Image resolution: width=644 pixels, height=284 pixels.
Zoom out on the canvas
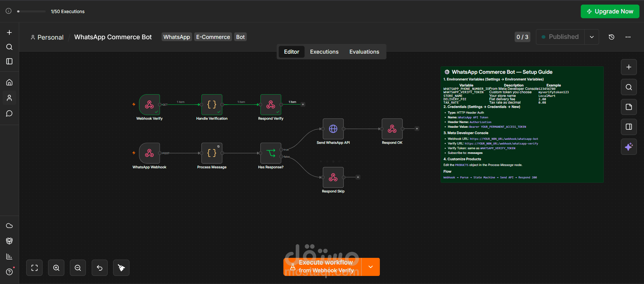pos(78,268)
